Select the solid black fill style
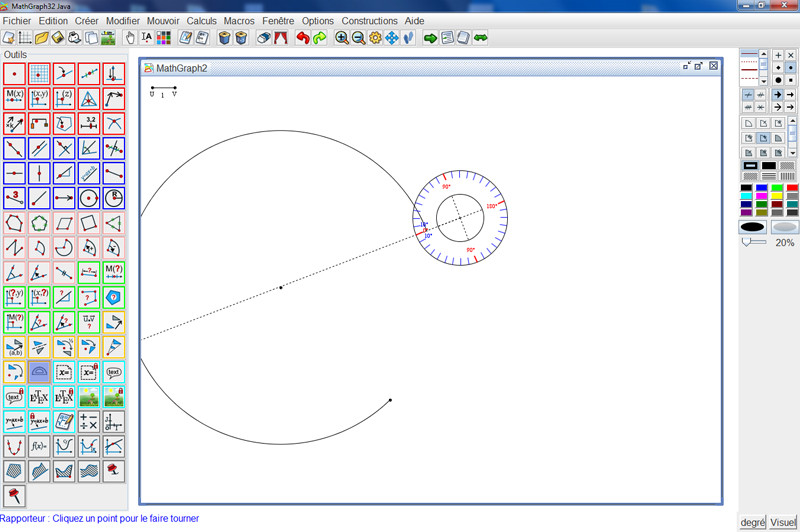This screenshot has width=800, height=532. [769, 165]
